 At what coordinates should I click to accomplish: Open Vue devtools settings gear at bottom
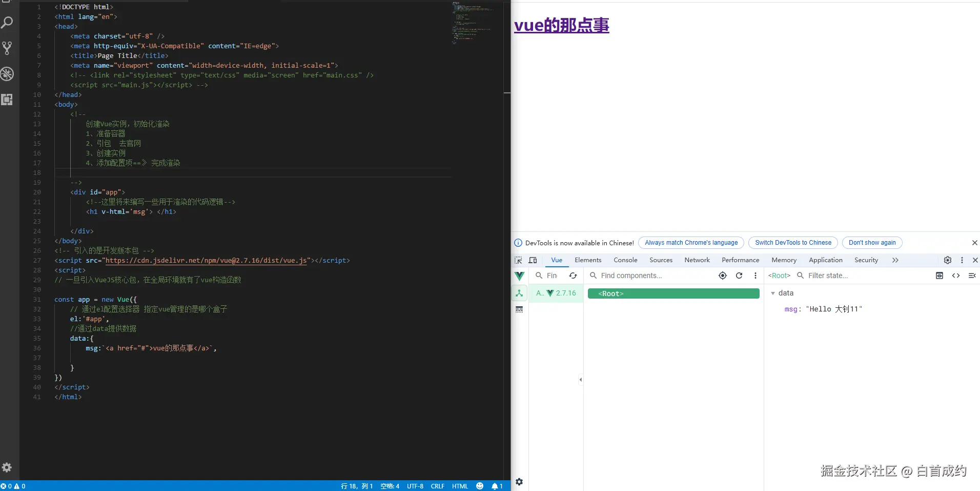pos(519,482)
